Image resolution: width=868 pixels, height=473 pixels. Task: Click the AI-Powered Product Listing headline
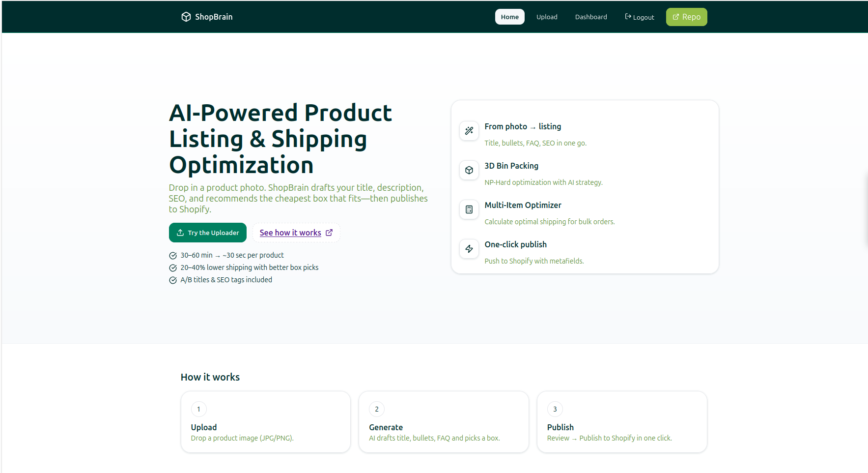pyautogui.click(x=280, y=139)
